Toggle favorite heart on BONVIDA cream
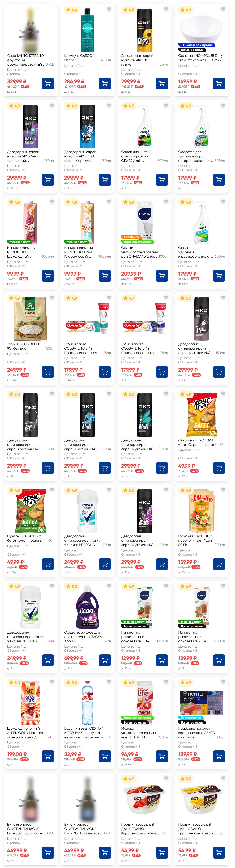 166,201
